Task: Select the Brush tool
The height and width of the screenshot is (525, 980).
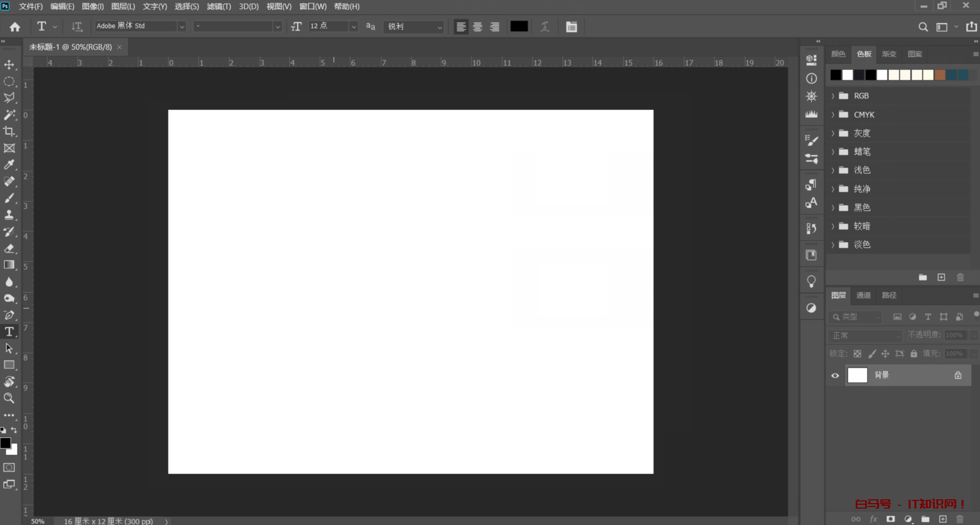Action: (9, 198)
